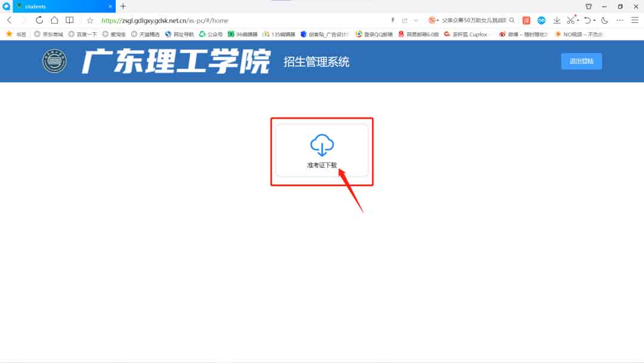Click the 准考证下载 label text
Image resolution: width=644 pixels, height=363 pixels.
(322, 165)
